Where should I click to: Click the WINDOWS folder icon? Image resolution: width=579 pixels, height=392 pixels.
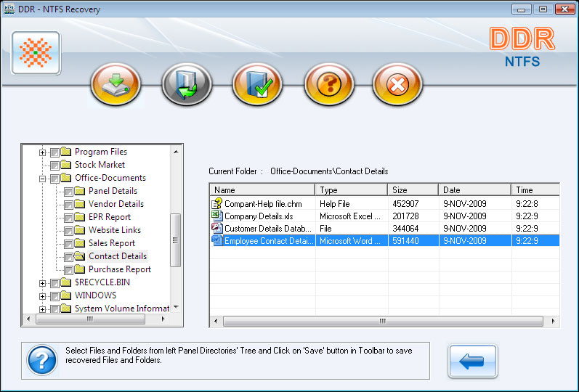point(66,295)
